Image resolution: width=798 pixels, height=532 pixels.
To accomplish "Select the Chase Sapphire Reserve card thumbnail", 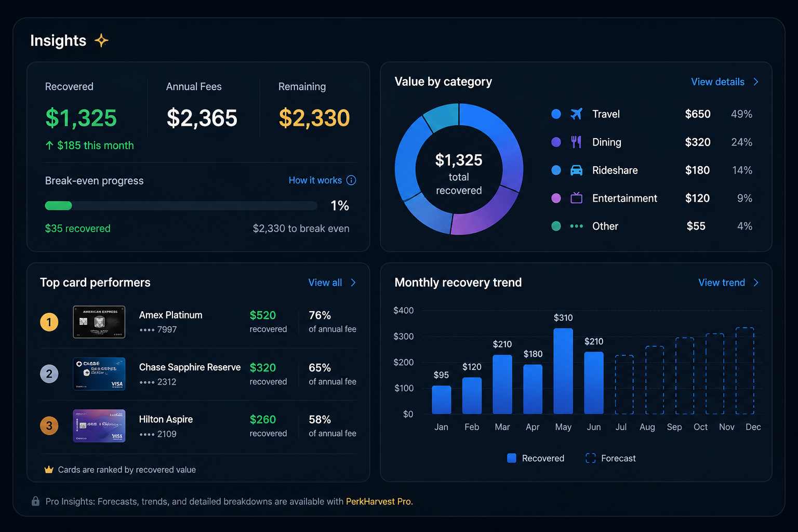I will click(x=99, y=374).
